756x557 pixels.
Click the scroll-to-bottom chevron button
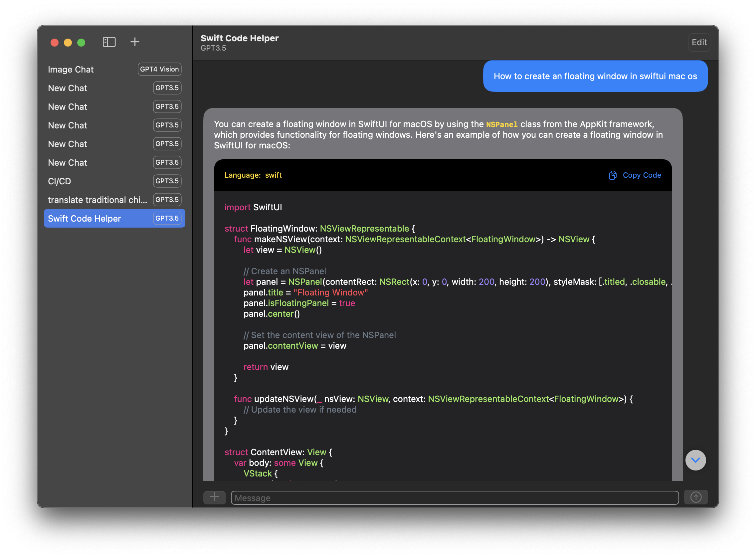tap(695, 460)
